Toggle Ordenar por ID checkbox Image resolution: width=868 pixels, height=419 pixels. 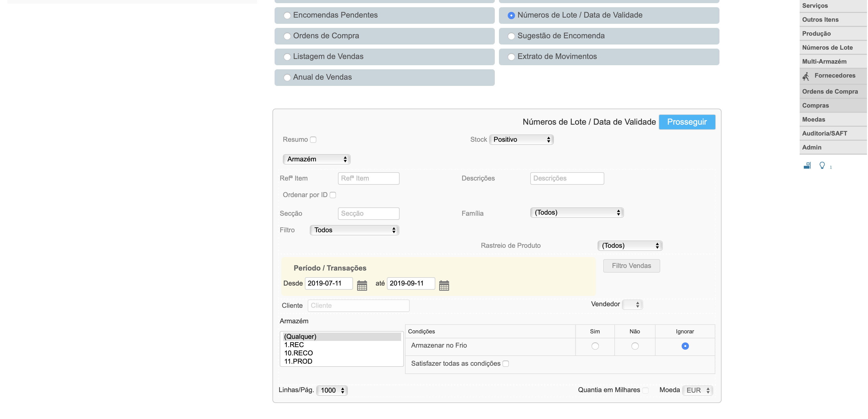[333, 195]
